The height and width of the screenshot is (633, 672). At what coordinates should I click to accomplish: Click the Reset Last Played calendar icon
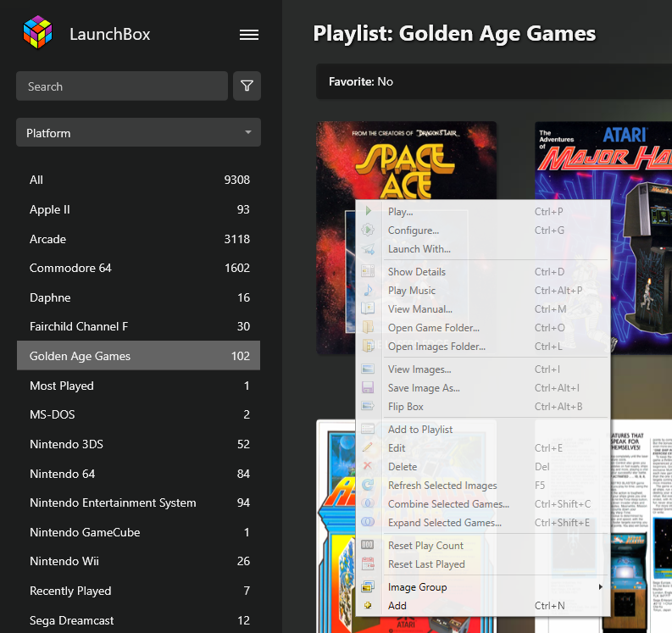click(368, 564)
